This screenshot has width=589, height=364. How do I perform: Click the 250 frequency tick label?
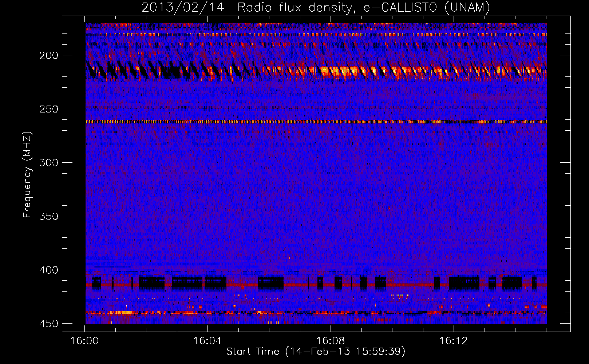click(x=49, y=109)
